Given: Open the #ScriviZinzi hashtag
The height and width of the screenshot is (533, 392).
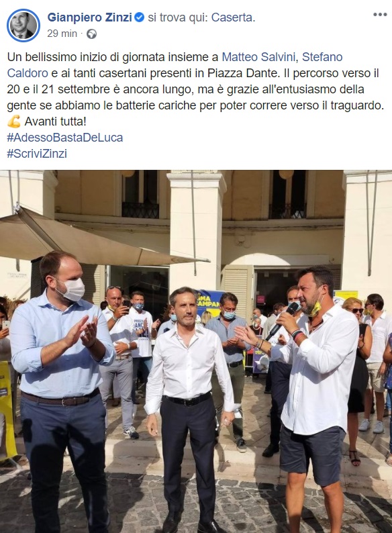Looking at the screenshot, I should (x=37, y=154).
